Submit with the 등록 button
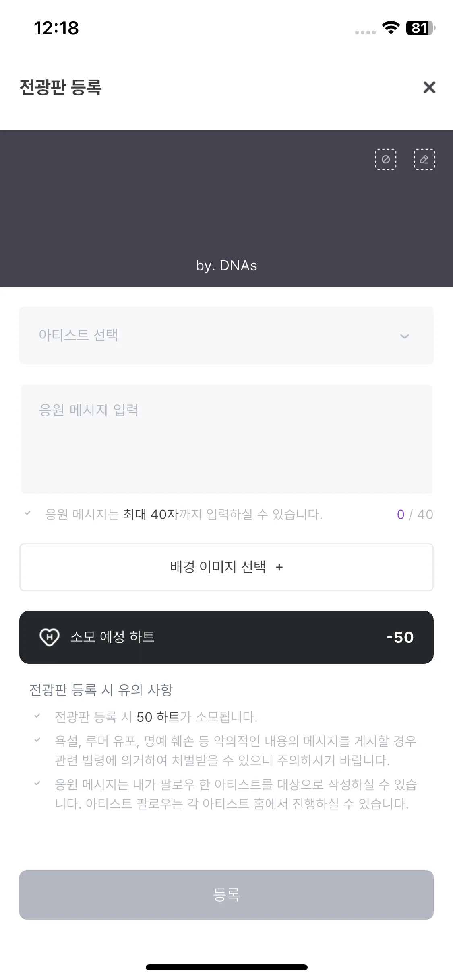Screen dimensions: 453x980 tap(226, 895)
